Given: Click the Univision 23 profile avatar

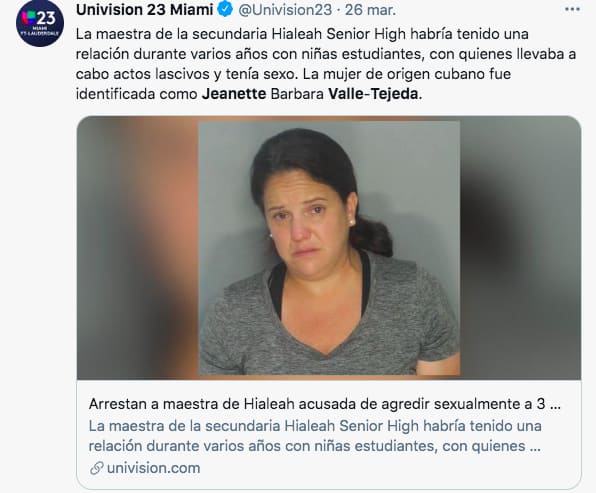Looking at the screenshot, I should pyautogui.click(x=40, y=23).
